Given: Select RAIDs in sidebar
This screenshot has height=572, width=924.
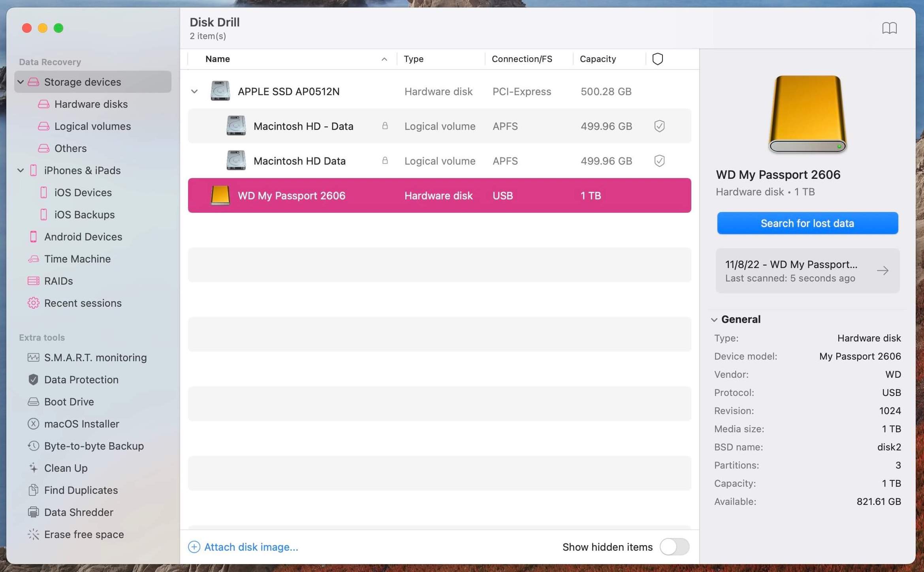Looking at the screenshot, I should pyautogui.click(x=50, y=281).
